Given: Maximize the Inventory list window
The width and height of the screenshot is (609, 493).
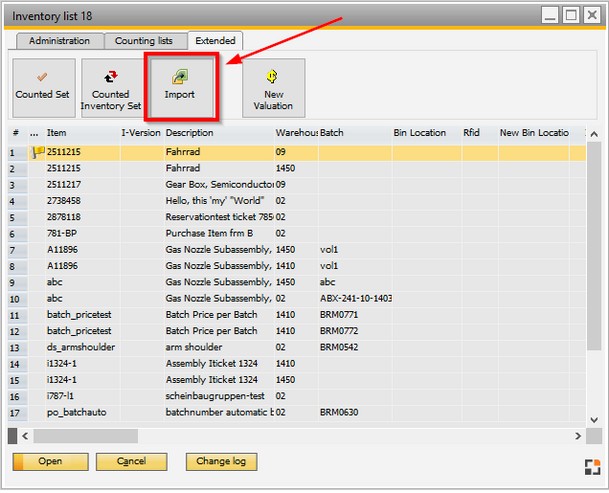Looking at the screenshot, I should pyautogui.click(x=570, y=15).
